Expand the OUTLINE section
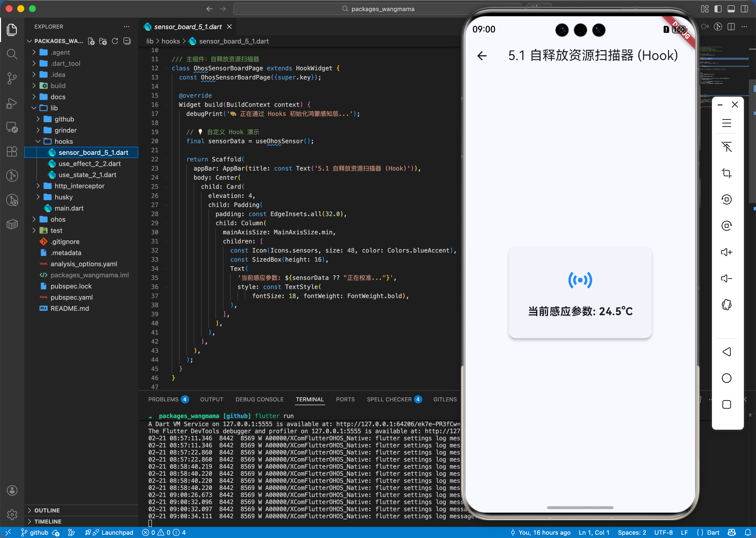The height and width of the screenshot is (538, 756). [x=47, y=510]
